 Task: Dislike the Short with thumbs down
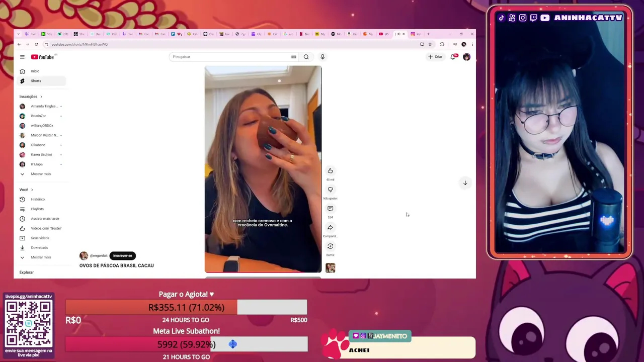click(x=330, y=190)
